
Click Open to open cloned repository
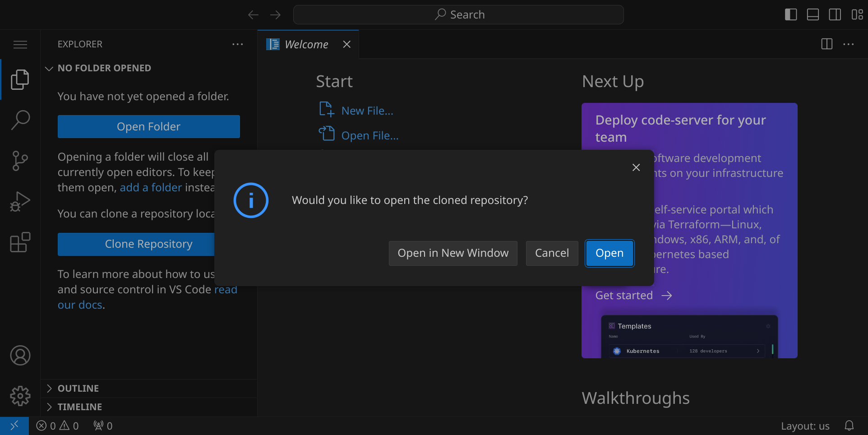tap(609, 253)
